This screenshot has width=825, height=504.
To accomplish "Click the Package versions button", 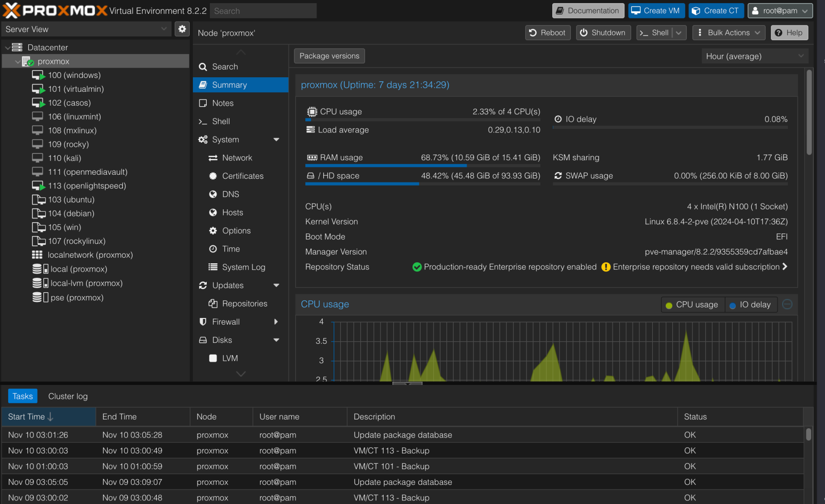I will point(329,56).
